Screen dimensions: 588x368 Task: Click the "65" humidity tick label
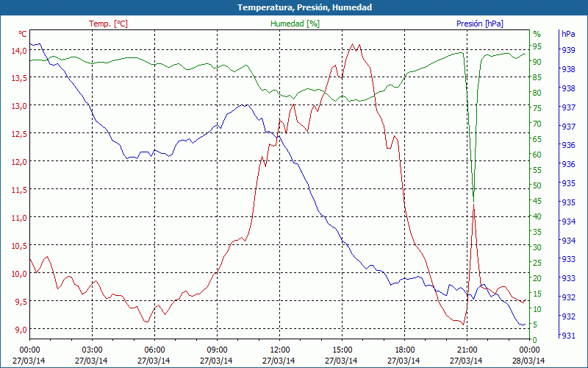(x=537, y=139)
